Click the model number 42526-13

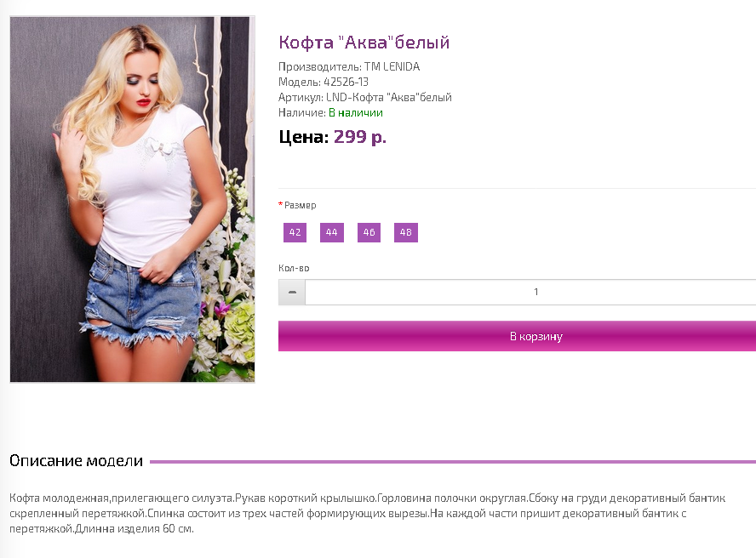coord(346,82)
